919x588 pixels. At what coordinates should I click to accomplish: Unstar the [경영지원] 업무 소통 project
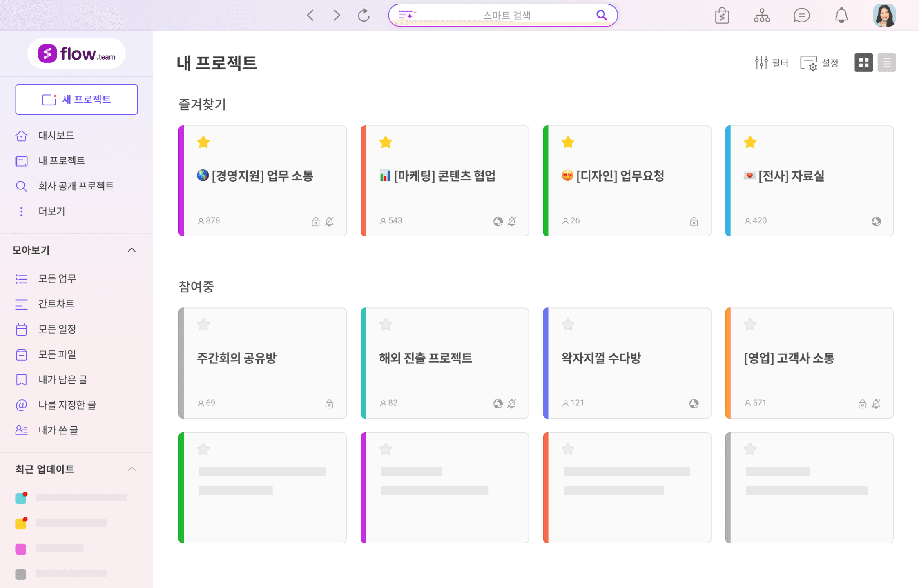click(203, 143)
